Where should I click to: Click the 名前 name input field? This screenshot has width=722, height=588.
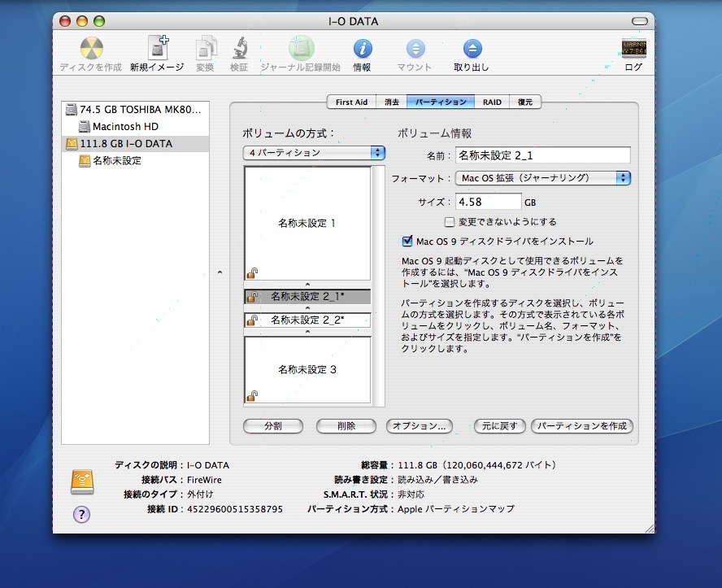click(543, 155)
